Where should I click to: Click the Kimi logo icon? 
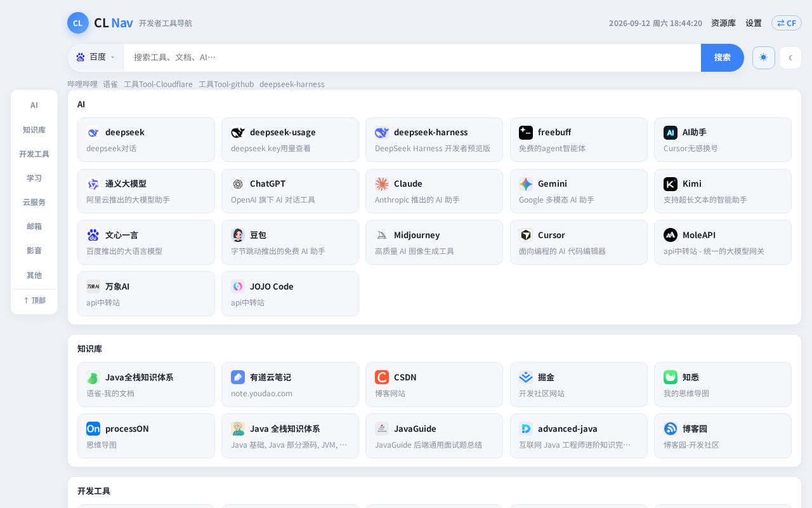[x=671, y=184]
